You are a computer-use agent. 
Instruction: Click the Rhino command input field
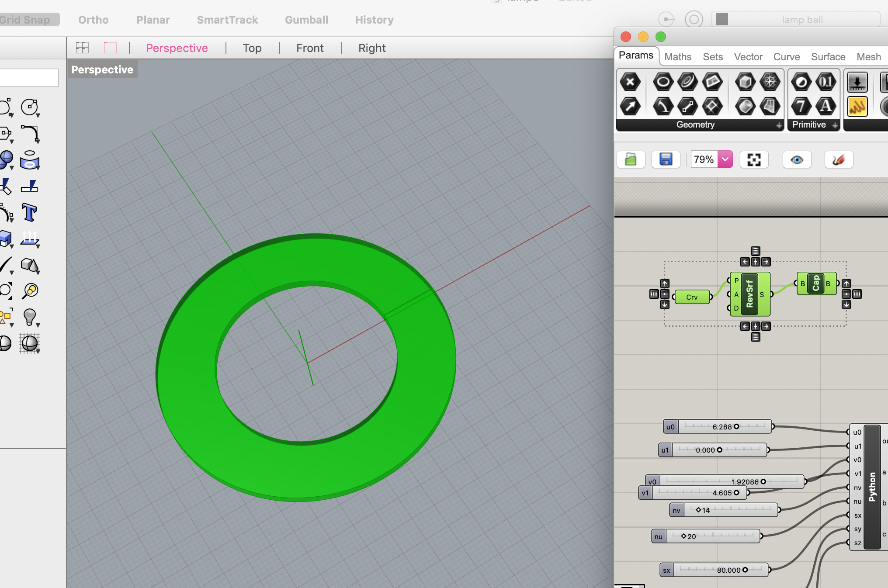29,78
